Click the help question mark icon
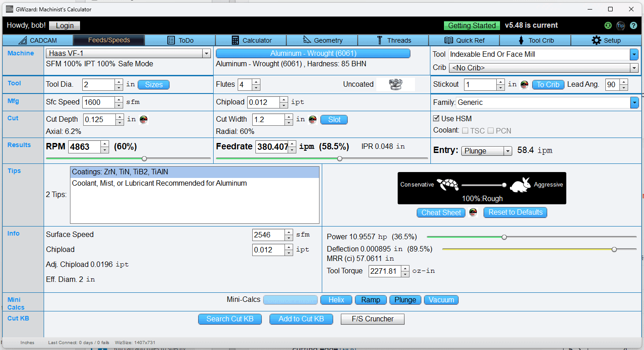Image resolution: width=644 pixels, height=350 pixels. pyautogui.click(x=634, y=25)
